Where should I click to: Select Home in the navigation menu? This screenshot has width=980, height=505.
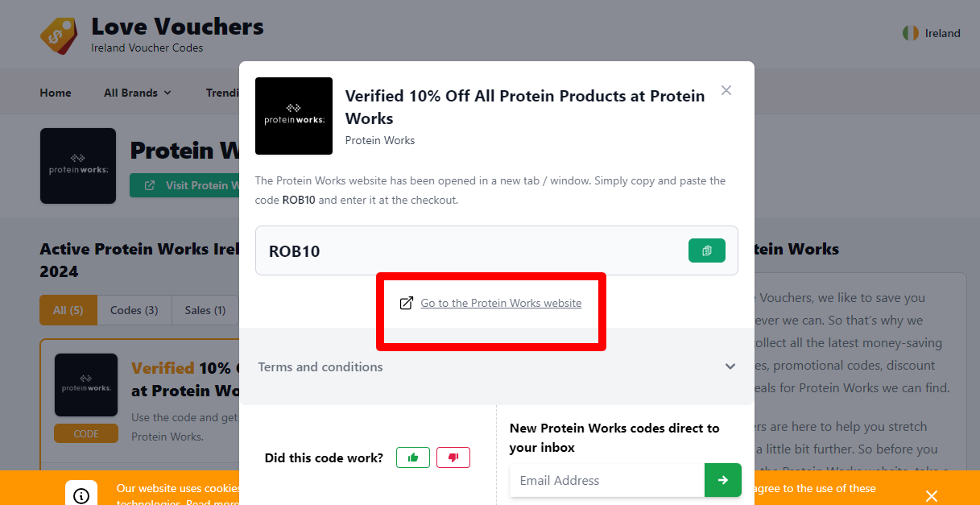55,92
